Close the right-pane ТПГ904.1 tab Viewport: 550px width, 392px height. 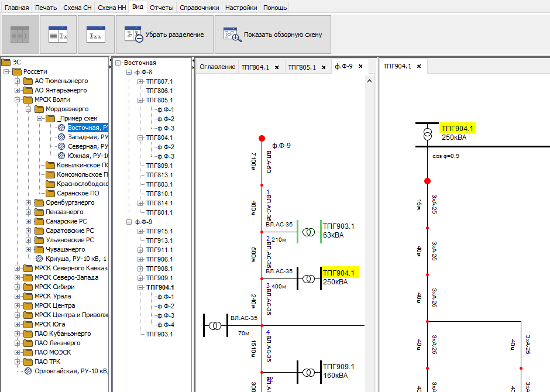419,66
